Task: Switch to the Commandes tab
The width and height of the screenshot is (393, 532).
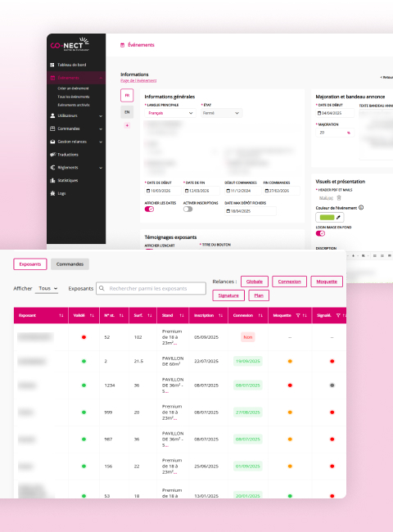Action: (x=70, y=264)
